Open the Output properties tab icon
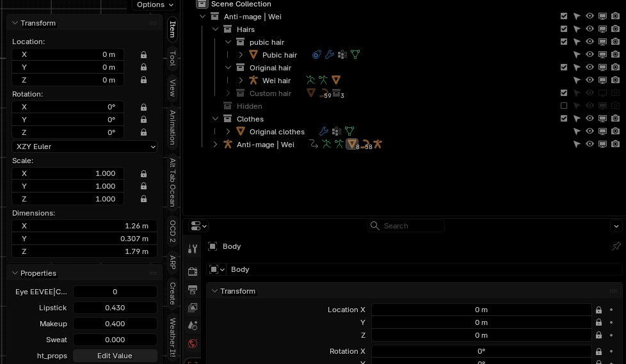Screen dimensions: 626x364 193,290
